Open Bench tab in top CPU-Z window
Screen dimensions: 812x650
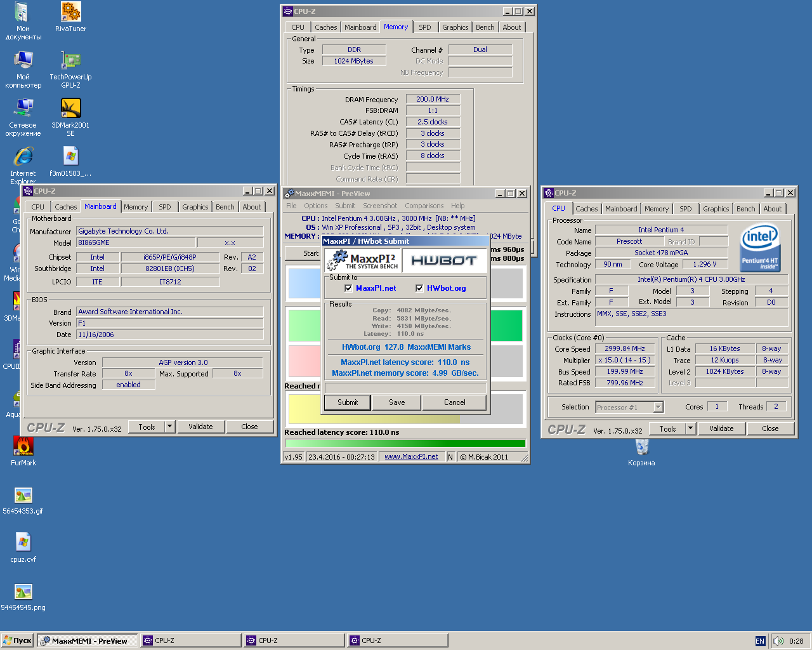point(485,27)
